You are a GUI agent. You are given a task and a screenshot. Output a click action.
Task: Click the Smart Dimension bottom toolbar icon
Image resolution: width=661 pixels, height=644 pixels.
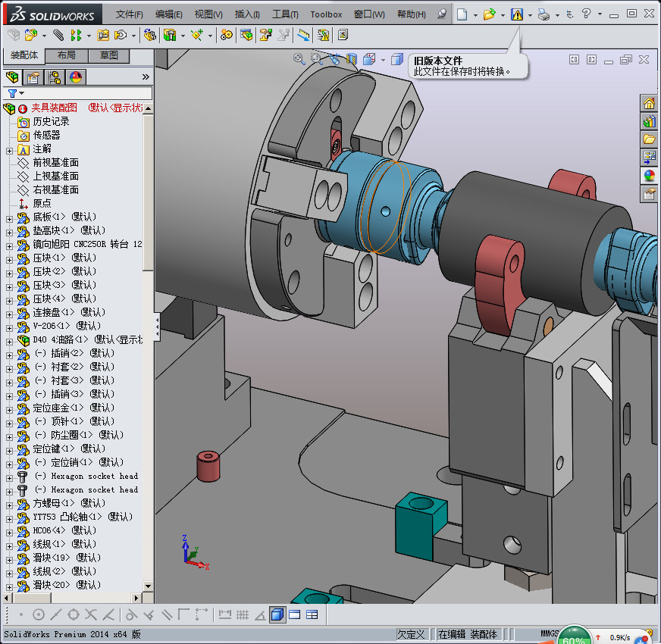point(224,614)
